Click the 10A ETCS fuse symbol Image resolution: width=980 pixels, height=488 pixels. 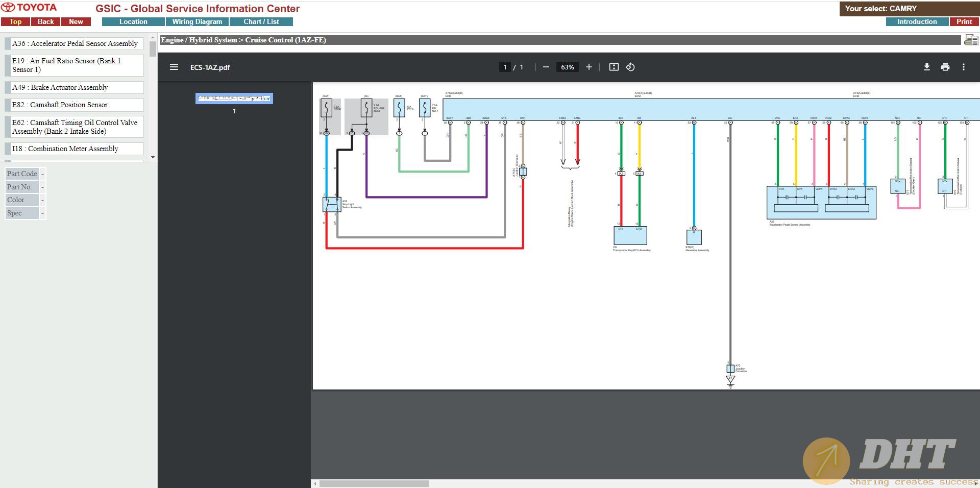pyautogui.click(x=399, y=108)
